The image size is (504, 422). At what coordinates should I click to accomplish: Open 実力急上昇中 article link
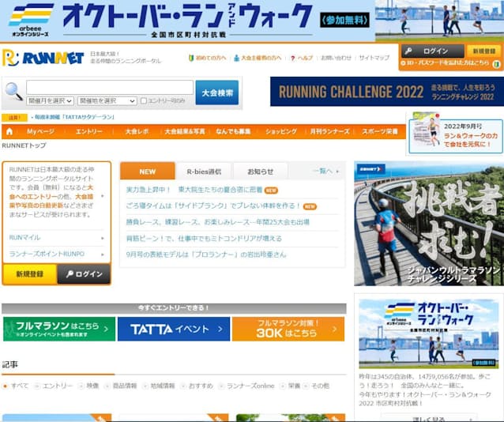pyautogui.click(x=194, y=190)
